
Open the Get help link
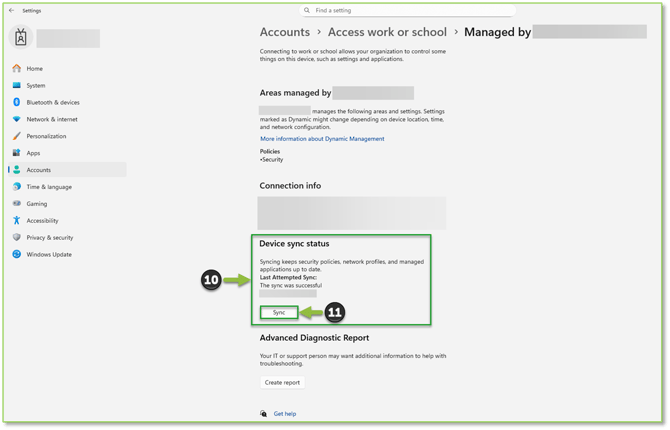click(x=284, y=413)
